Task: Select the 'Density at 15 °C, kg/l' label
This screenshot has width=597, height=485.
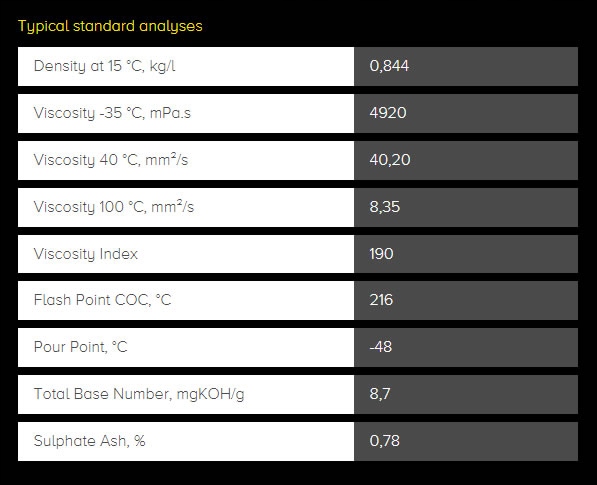Action: [x=104, y=66]
